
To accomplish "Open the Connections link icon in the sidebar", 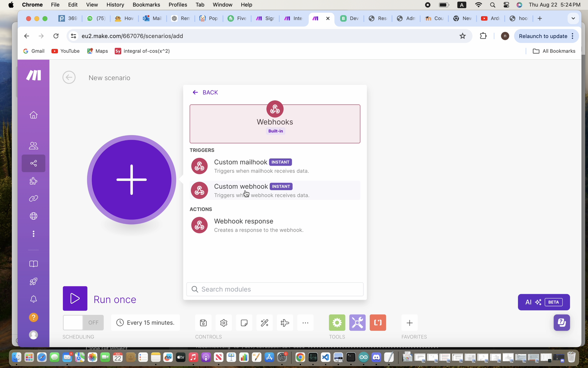I will pos(33,199).
